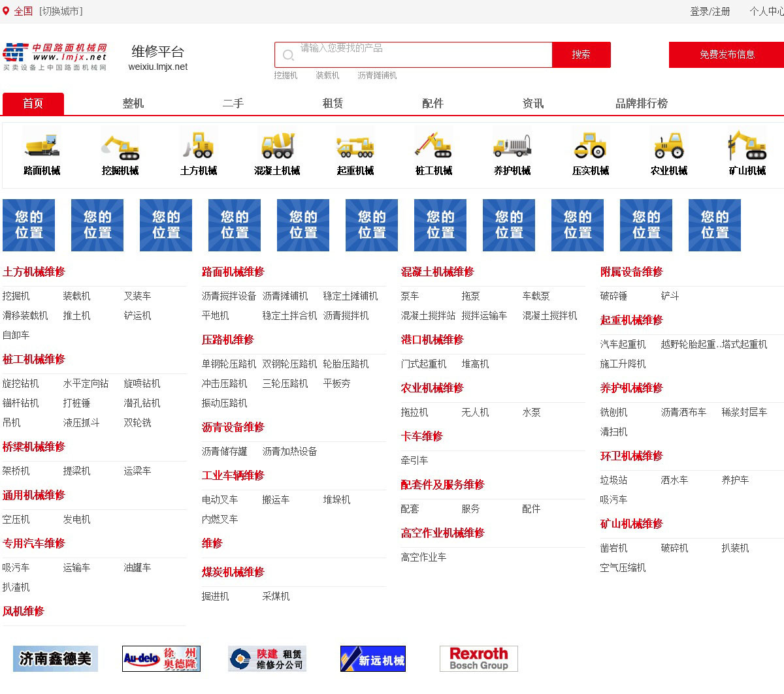This screenshot has width=784, height=694.
Task: Click the 挖掘机 suggested keyword under search
Action: [286, 76]
